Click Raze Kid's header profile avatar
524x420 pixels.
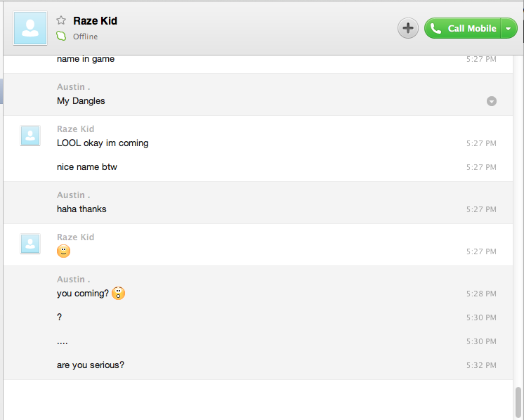point(30,28)
